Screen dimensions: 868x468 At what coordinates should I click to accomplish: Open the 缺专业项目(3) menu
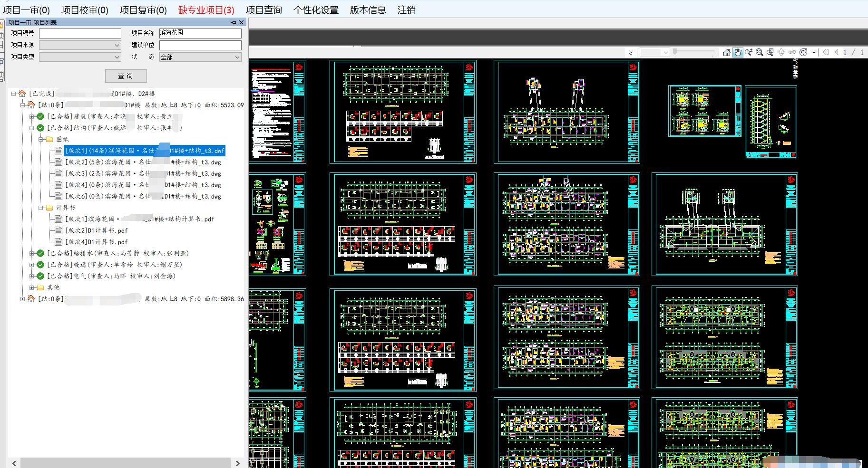[x=206, y=10]
